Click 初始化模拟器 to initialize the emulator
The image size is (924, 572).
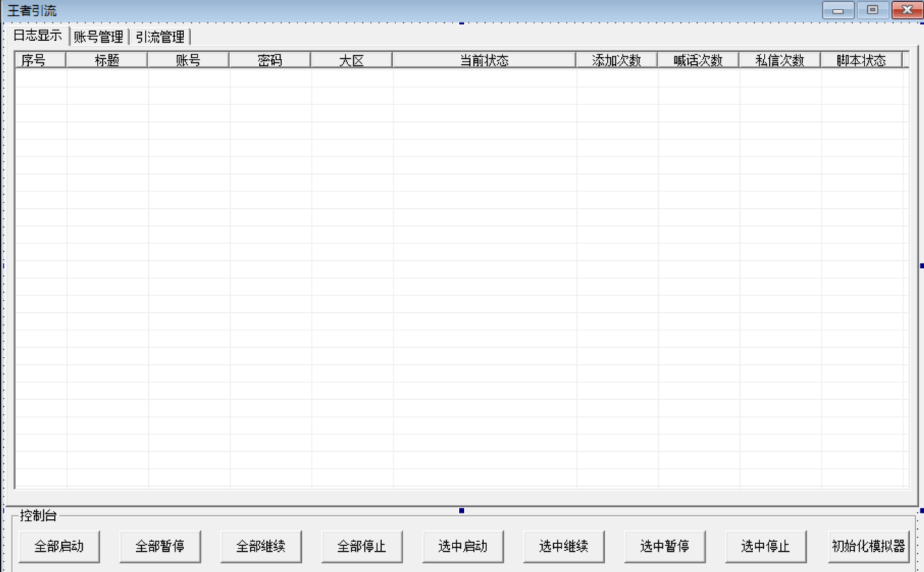pyautogui.click(x=868, y=546)
